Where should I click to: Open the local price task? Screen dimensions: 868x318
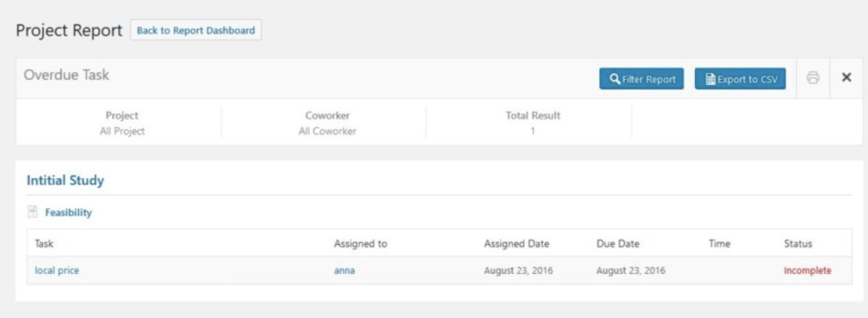[57, 271]
